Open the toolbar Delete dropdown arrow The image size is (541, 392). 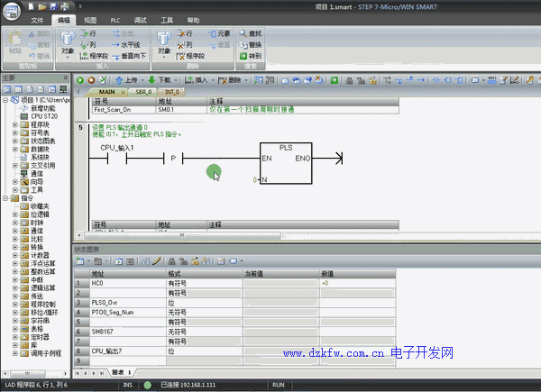246,80
